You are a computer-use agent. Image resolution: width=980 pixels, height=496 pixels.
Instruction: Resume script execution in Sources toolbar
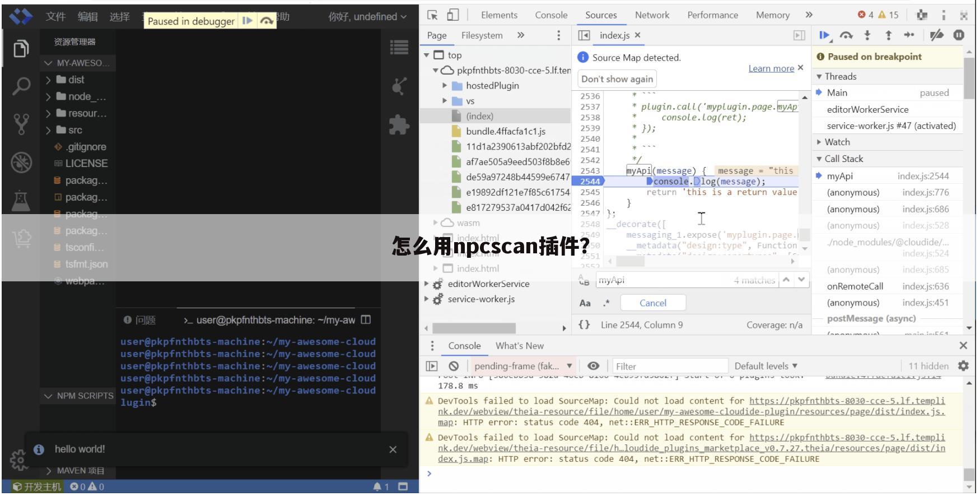click(825, 35)
